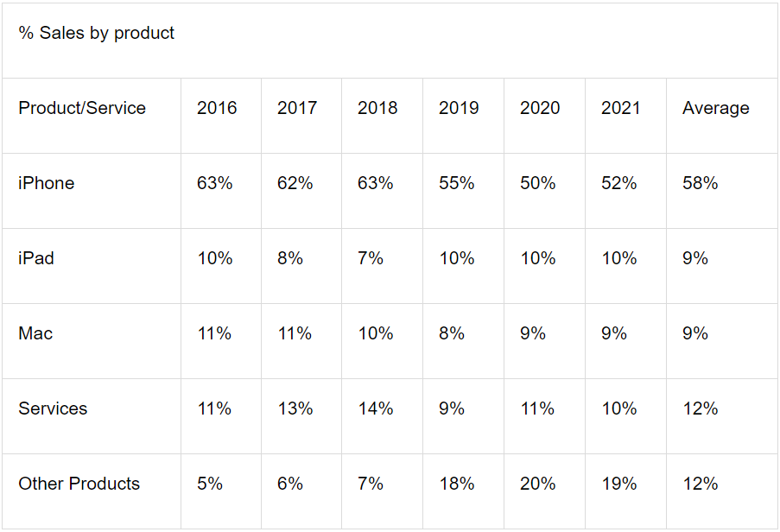Select Services' 2017 value of 13%
This screenshot has height=532, width=780.
pos(295,408)
